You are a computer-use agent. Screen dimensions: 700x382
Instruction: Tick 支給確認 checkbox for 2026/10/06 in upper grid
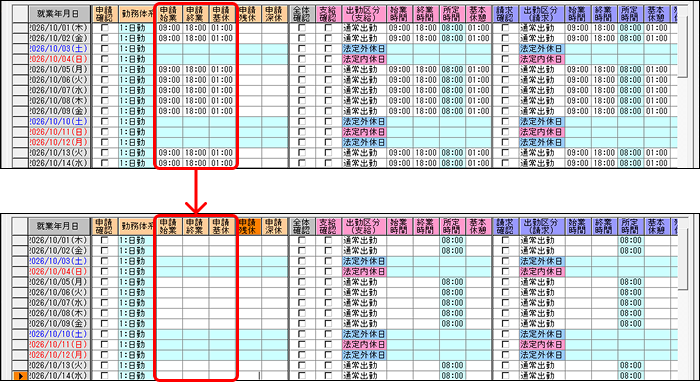pyautogui.click(x=328, y=80)
